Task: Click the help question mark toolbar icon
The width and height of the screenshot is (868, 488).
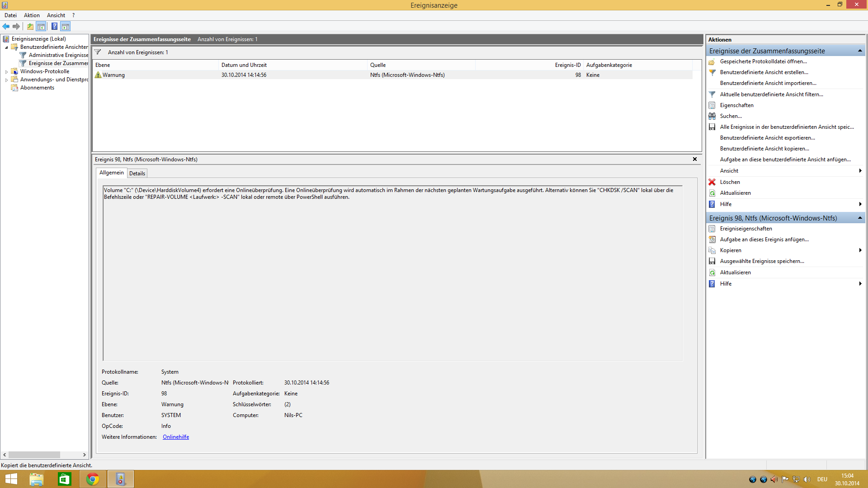Action: point(54,26)
